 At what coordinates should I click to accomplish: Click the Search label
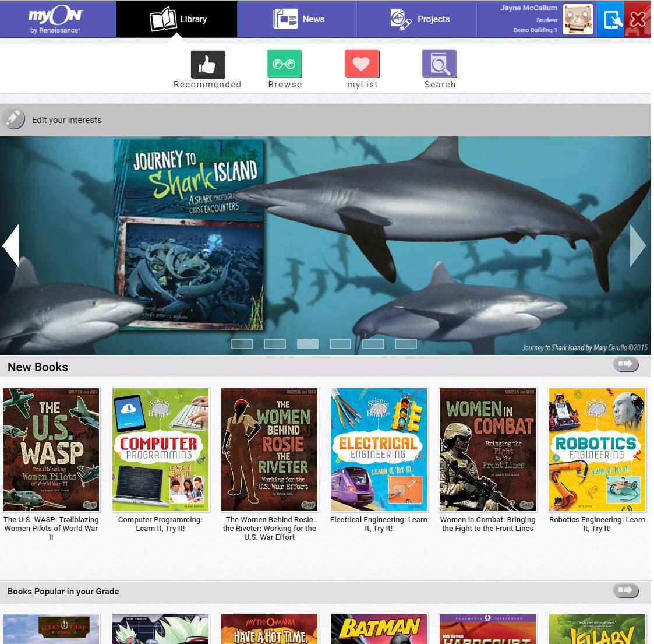[440, 85]
